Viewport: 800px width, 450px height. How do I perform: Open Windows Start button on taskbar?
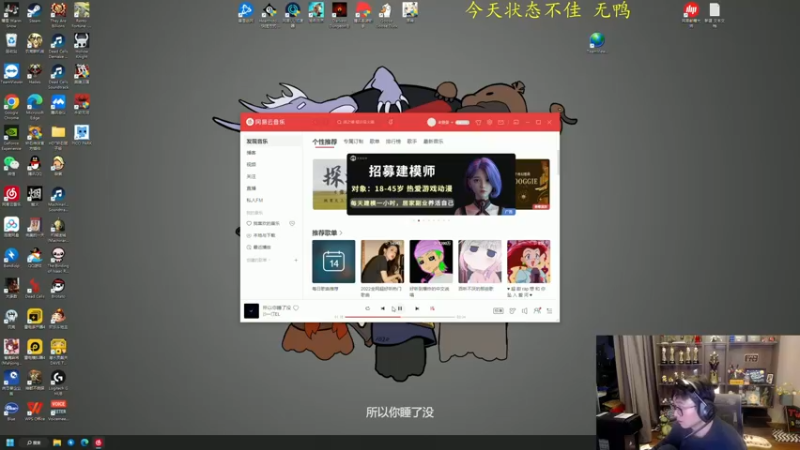pyautogui.click(x=10, y=442)
